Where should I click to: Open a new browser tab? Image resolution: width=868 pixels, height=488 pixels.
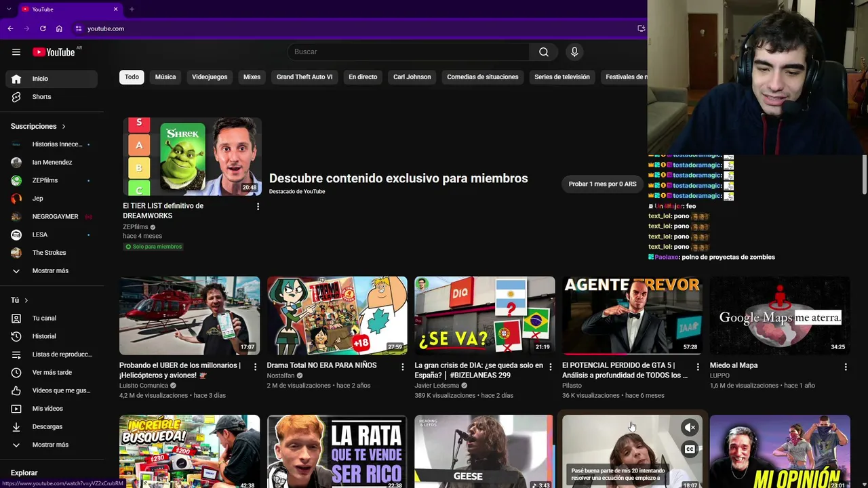point(132,9)
